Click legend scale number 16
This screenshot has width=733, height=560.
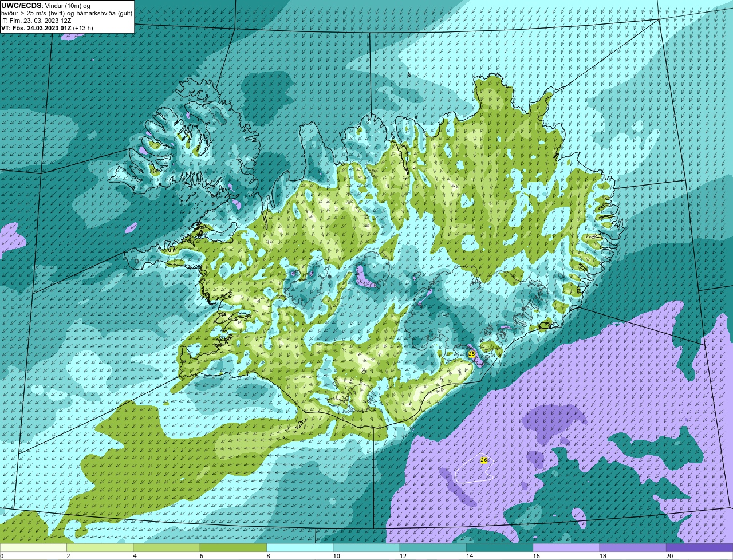[535, 556]
